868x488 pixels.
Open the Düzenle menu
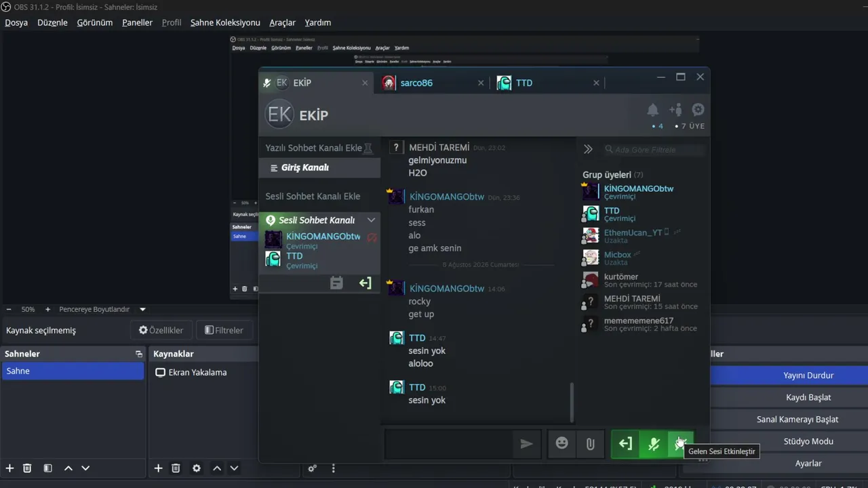(52, 22)
